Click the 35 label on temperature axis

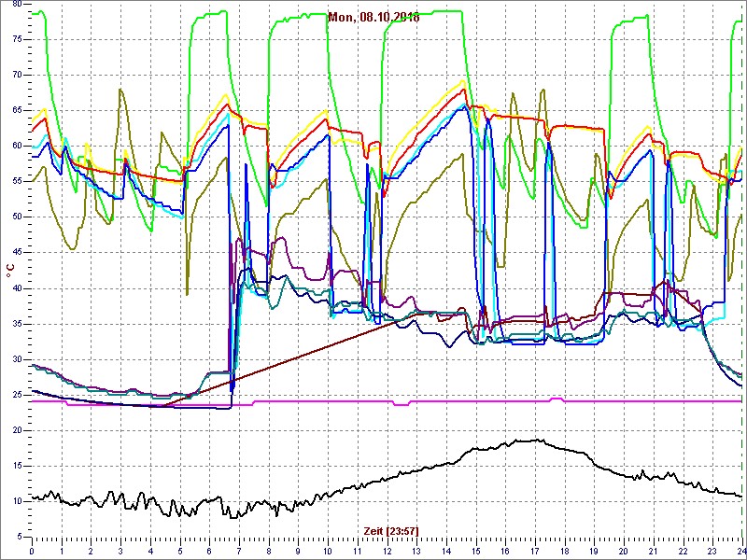[17, 323]
